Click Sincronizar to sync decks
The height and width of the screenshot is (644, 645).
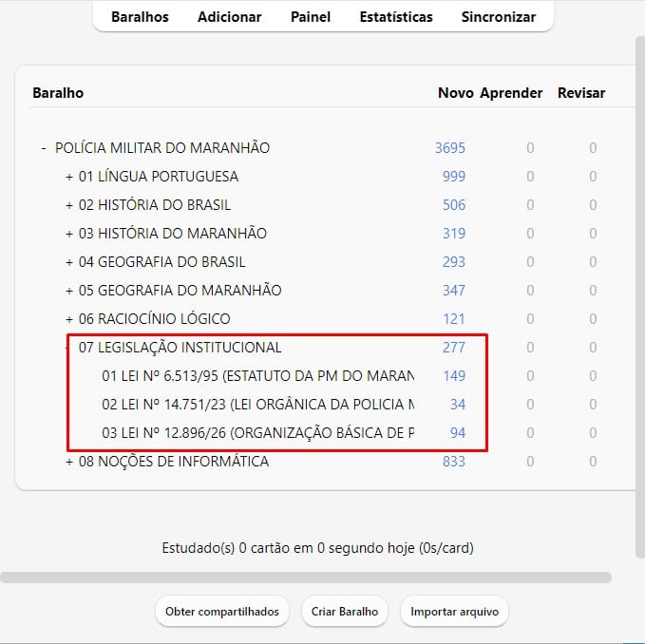point(499,17)
